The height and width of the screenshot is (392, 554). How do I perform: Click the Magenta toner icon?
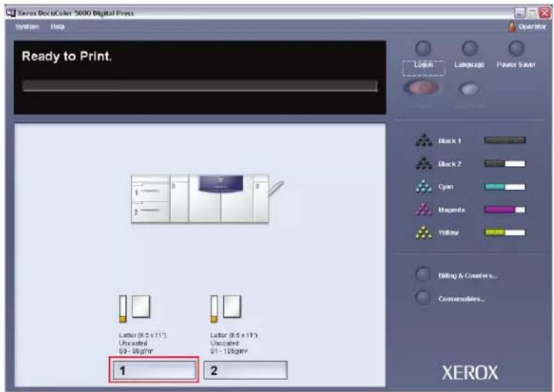tap(424, 209)
